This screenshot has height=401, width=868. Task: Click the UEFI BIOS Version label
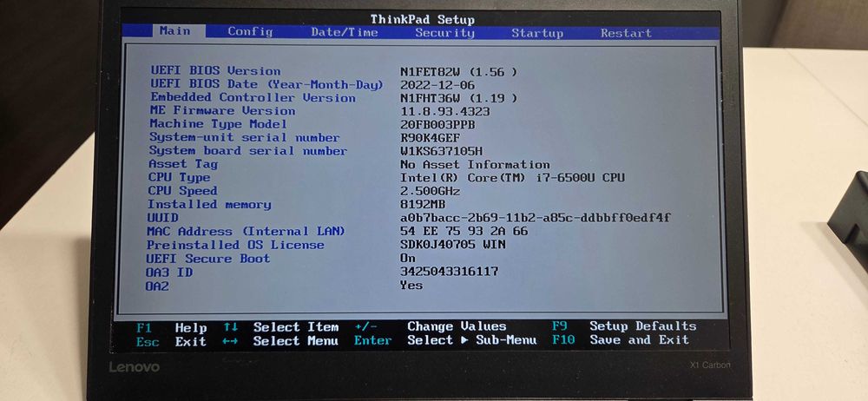tap(215, 71)
